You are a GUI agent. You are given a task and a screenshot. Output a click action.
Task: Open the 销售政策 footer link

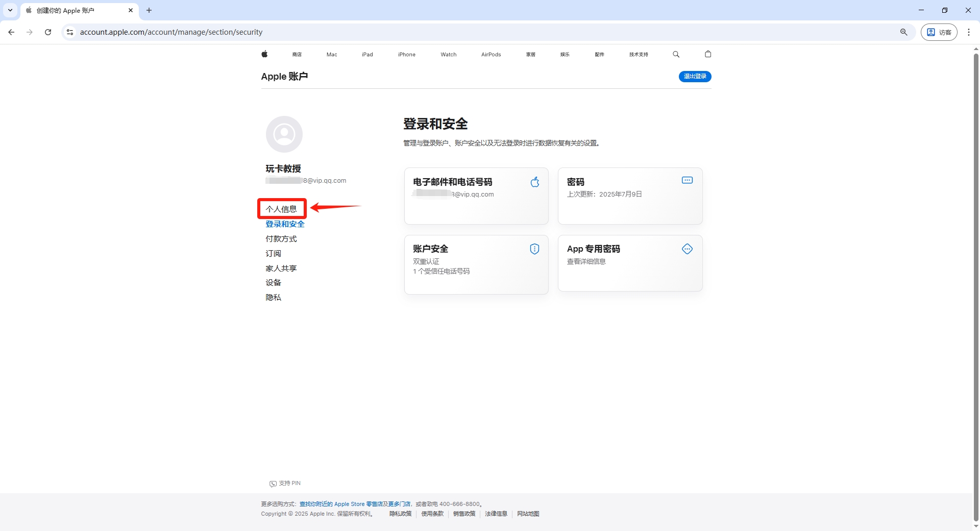click(x=464, y=514)
